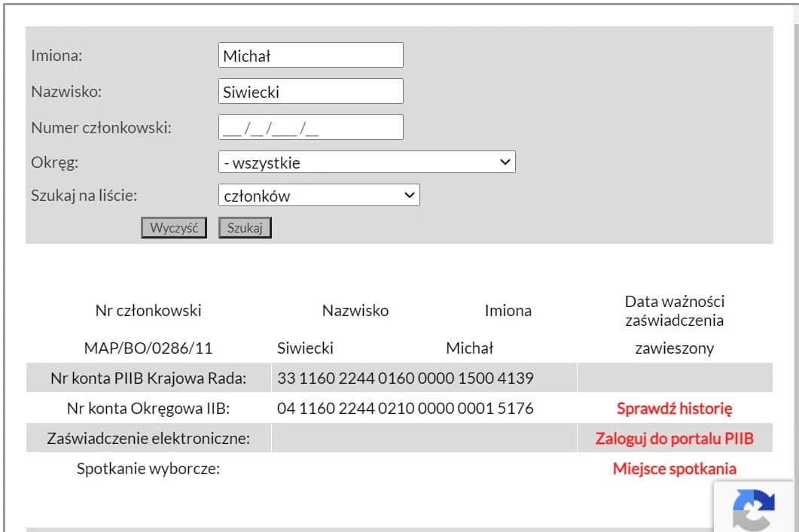Click member number MAP/BO/0286/11
This screenshot has height=532, width=799.
(x=148, y=348)
